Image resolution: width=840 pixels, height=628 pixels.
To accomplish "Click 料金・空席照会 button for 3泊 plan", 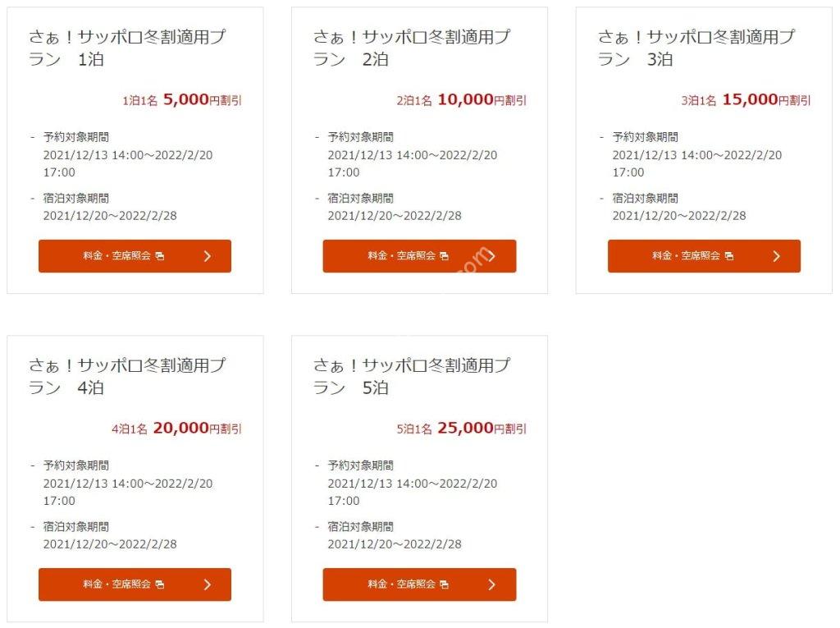I will point(704,256).
